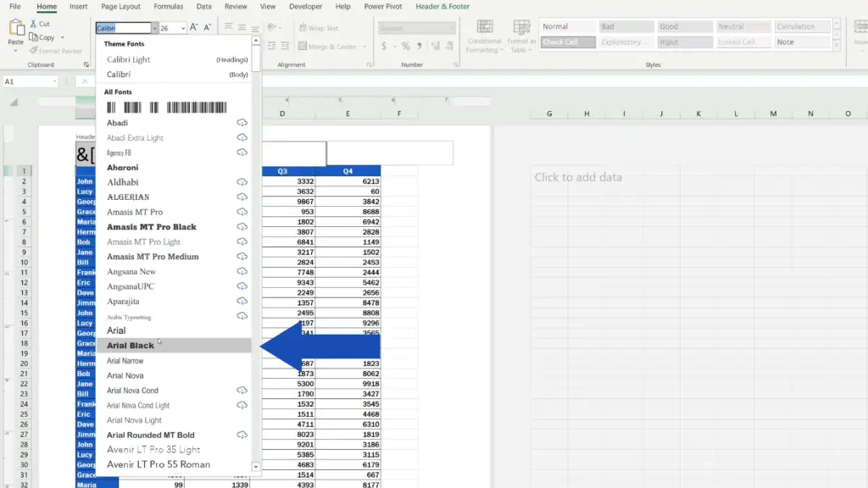868x488 pixels.
Task: Apply the Check Cell style
Action: [x=568, y=42]
